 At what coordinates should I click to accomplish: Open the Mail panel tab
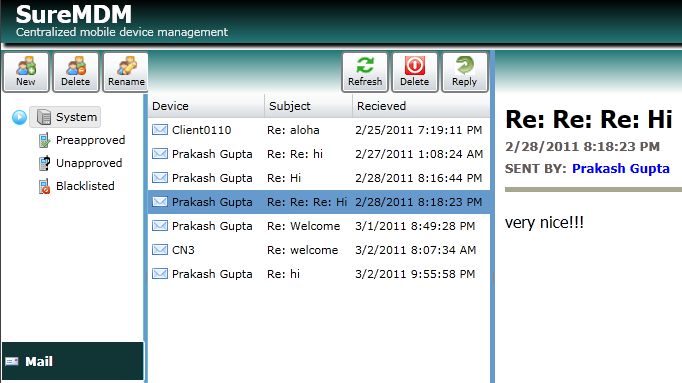click(x=73, y=361)
